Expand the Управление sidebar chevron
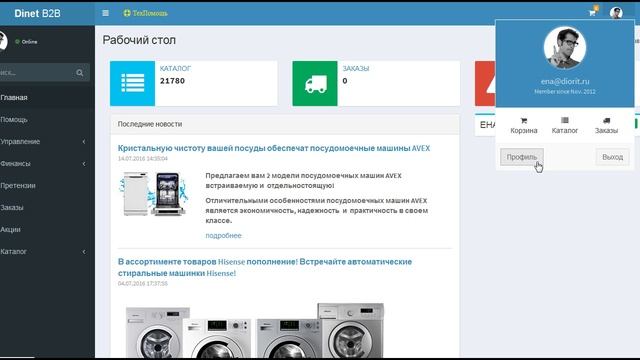This screenshot has width=640, height=360. (84, 142)
